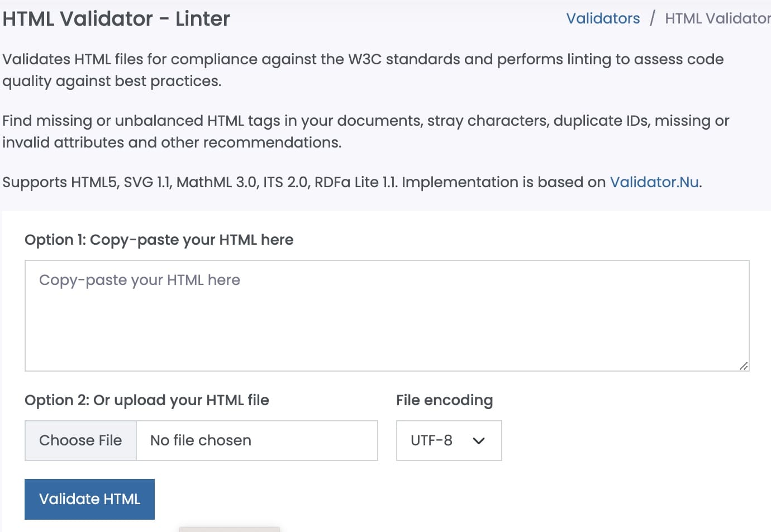
Task: Click the textarea resize grip handle
Action: [743, 365]
